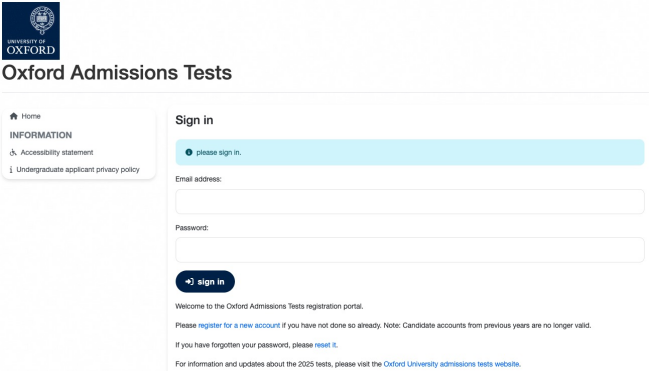Click the reset it password link
This screenshot has height=371, width=650.
pyautogui.click(x=325, y=345)
